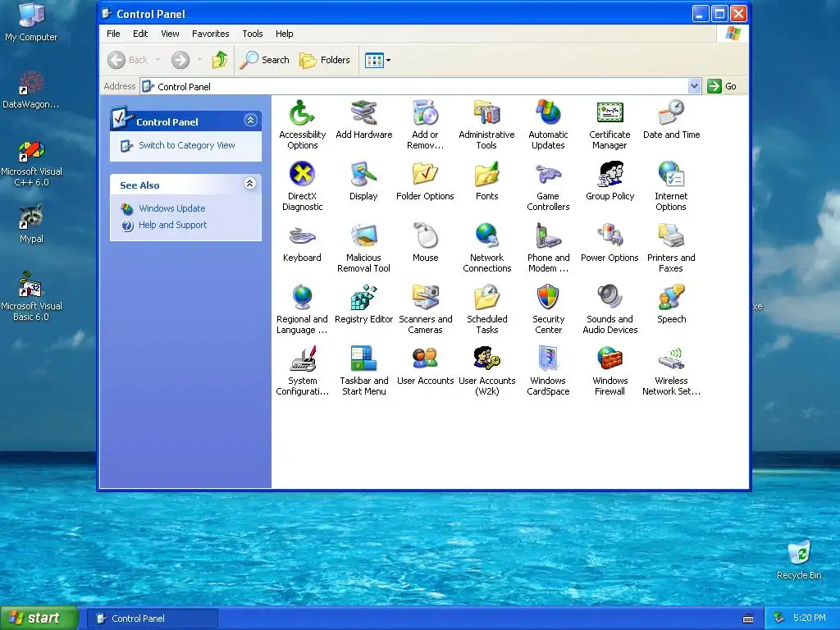The width and height of the screenshot is (840, 630).
Task: Open the Windows Update link
Action: [x=172, y=208]
